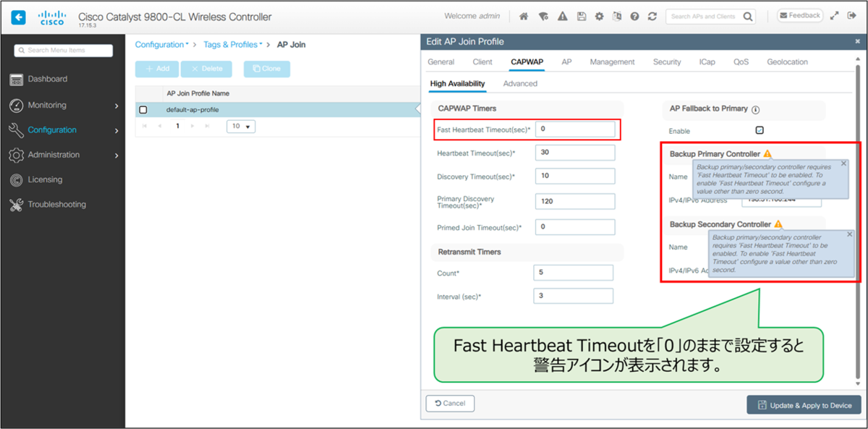
Task: Switch to the ICap tab
Action: tap(707, 62)
